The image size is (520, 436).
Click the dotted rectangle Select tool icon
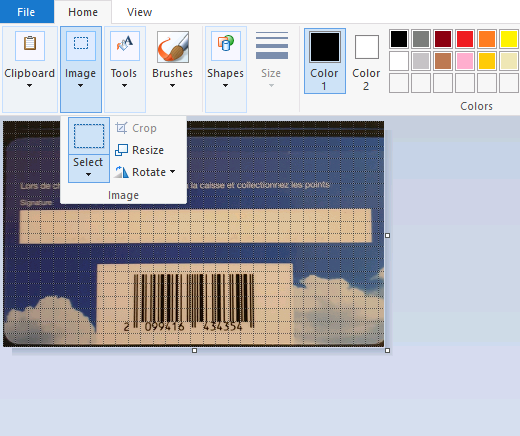[x=89, y=136]
